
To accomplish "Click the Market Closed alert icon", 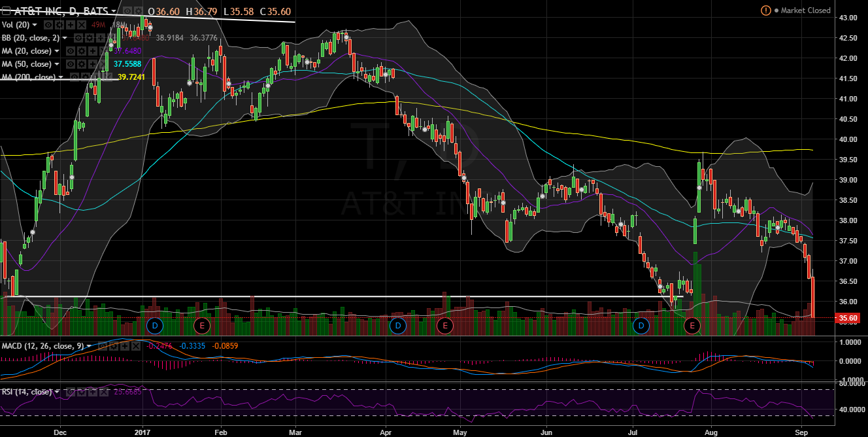I will 766,10.
